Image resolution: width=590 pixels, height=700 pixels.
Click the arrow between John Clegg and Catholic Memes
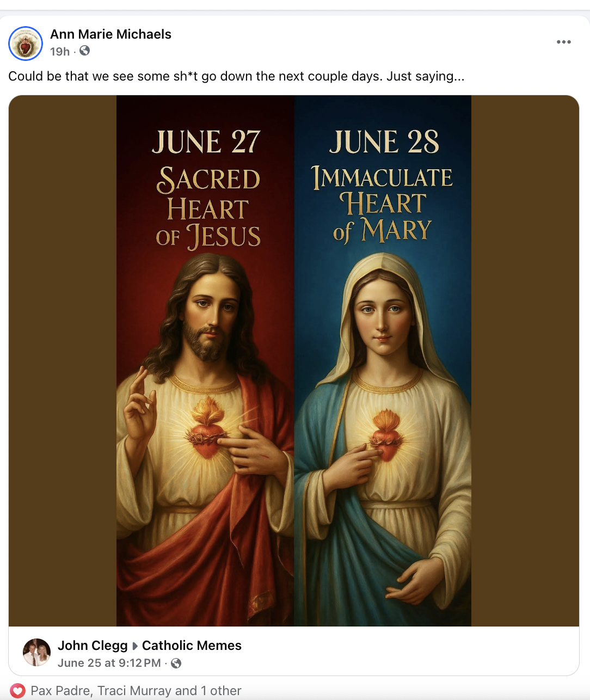[135, 646]
